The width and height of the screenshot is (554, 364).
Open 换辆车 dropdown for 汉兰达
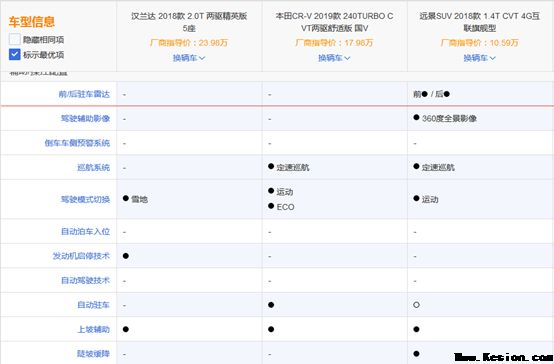[x=189, y=58]
